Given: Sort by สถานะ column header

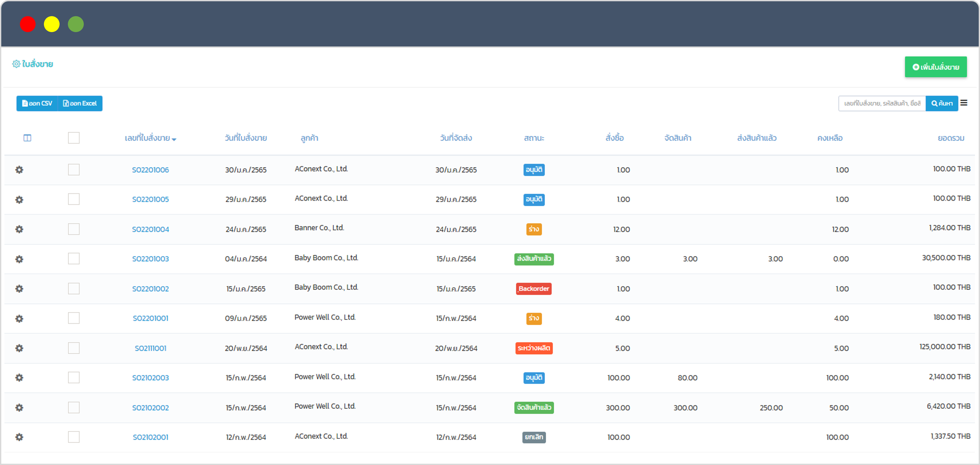Looking at the screenshot, I should click(534, 138).
